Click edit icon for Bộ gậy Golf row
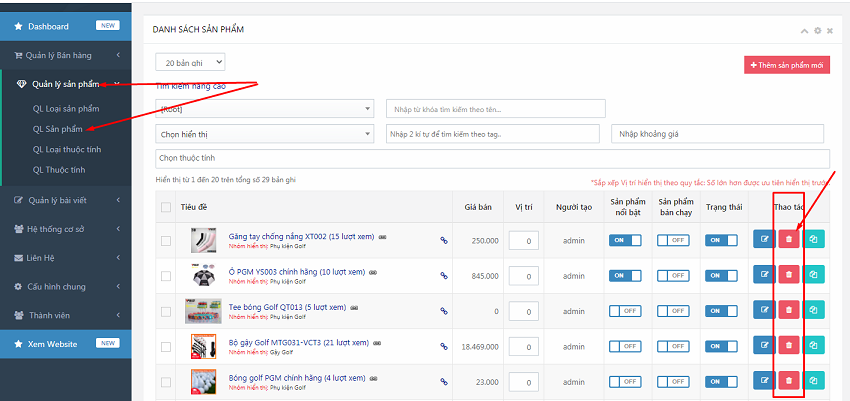 (764, 345)
